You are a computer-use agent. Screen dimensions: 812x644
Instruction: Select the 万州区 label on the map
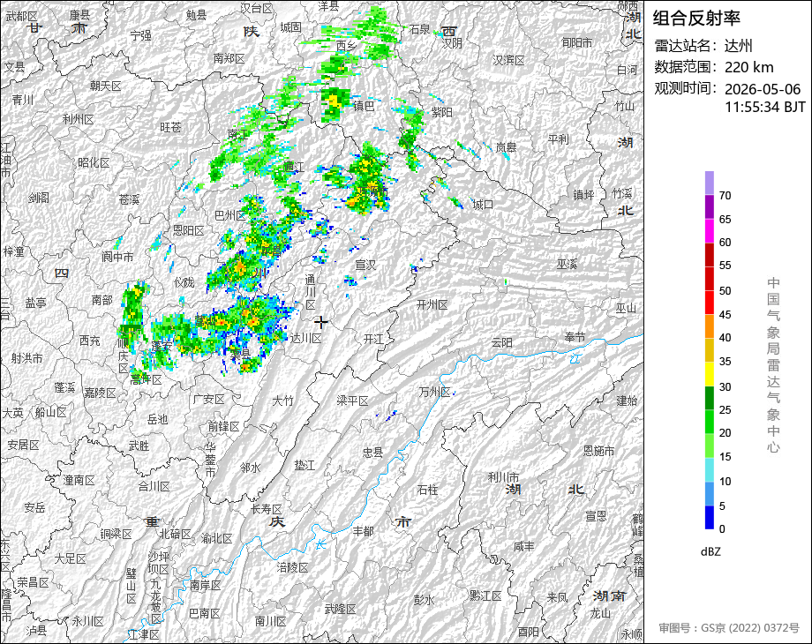(x=434, y=392)
